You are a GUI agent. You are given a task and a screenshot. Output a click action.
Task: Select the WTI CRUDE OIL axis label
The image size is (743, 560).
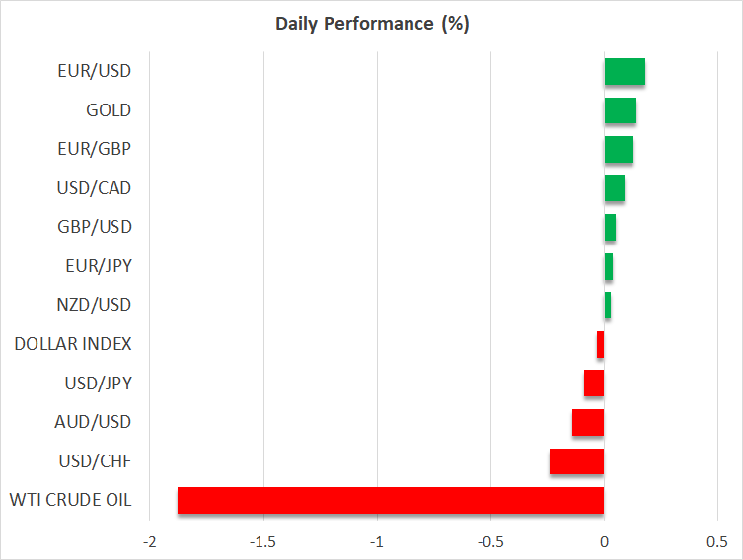click(x=72, y=500)
